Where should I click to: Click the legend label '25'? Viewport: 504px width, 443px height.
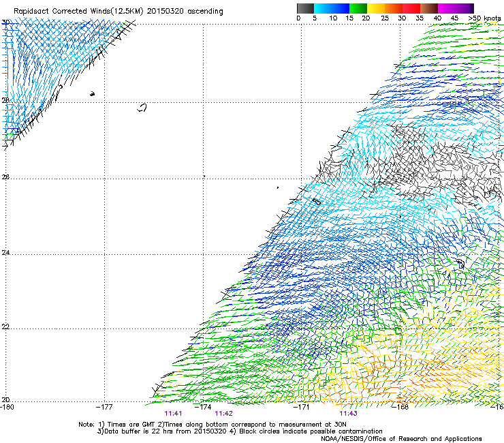click(385, 18)
